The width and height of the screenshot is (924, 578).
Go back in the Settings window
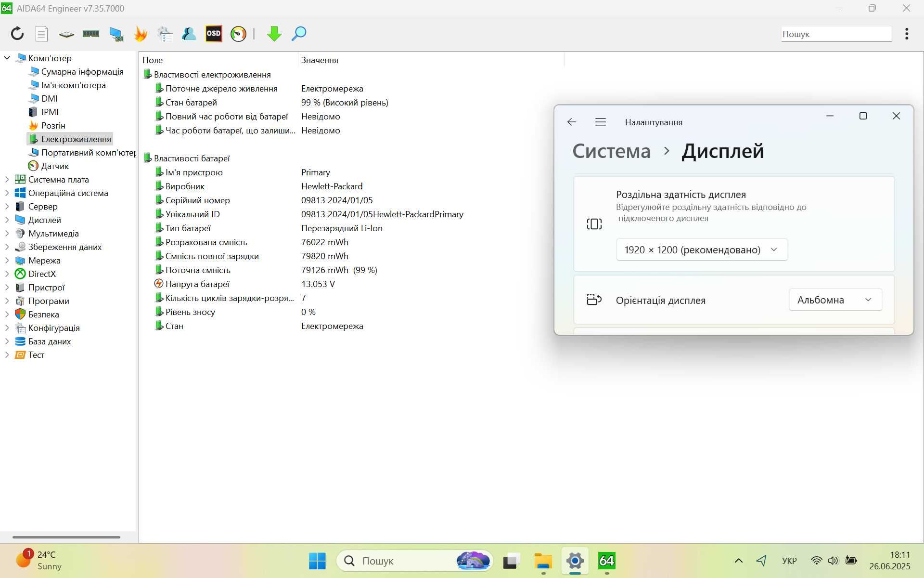pos(572,122)
